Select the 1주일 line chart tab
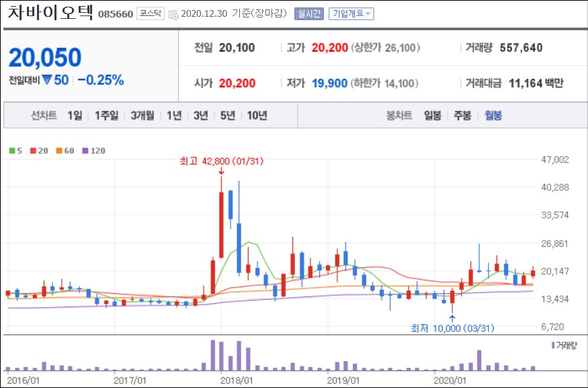The image size is (588, 388). [106, 116]
